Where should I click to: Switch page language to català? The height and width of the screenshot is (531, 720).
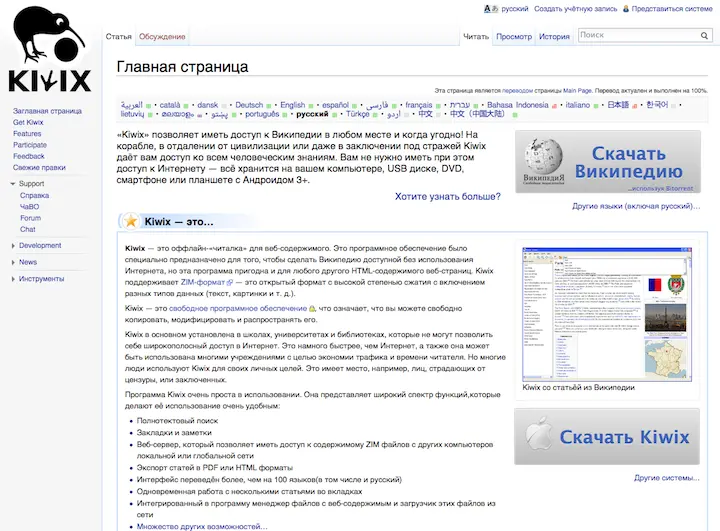[170, 105]
